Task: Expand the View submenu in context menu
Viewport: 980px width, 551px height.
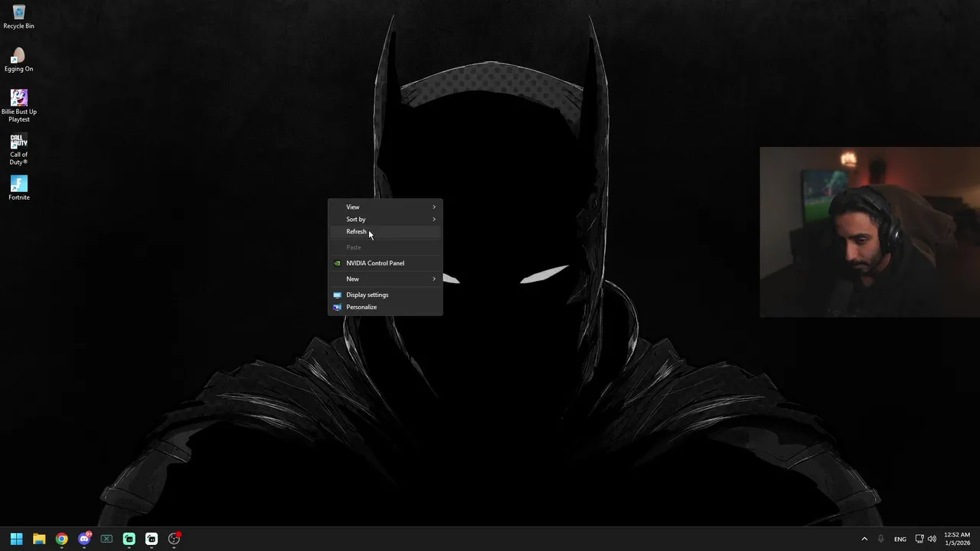Action: click(385, 207)
